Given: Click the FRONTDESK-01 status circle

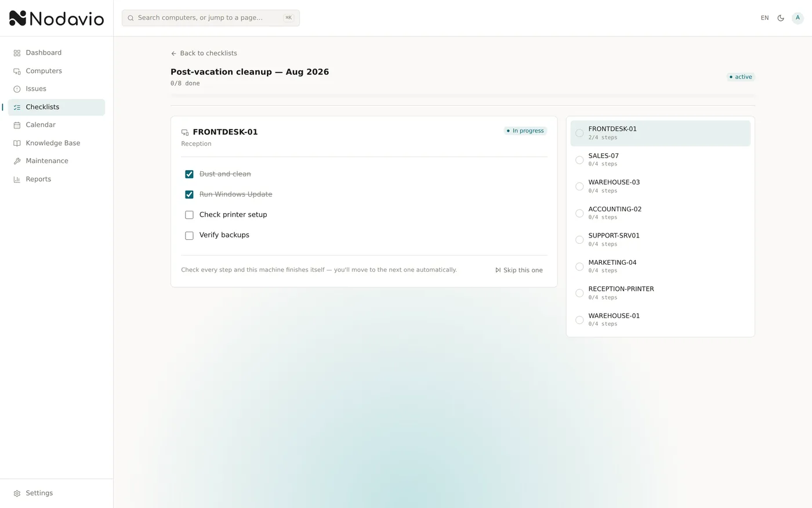Looking at the screenshot, I should (579, 133).
